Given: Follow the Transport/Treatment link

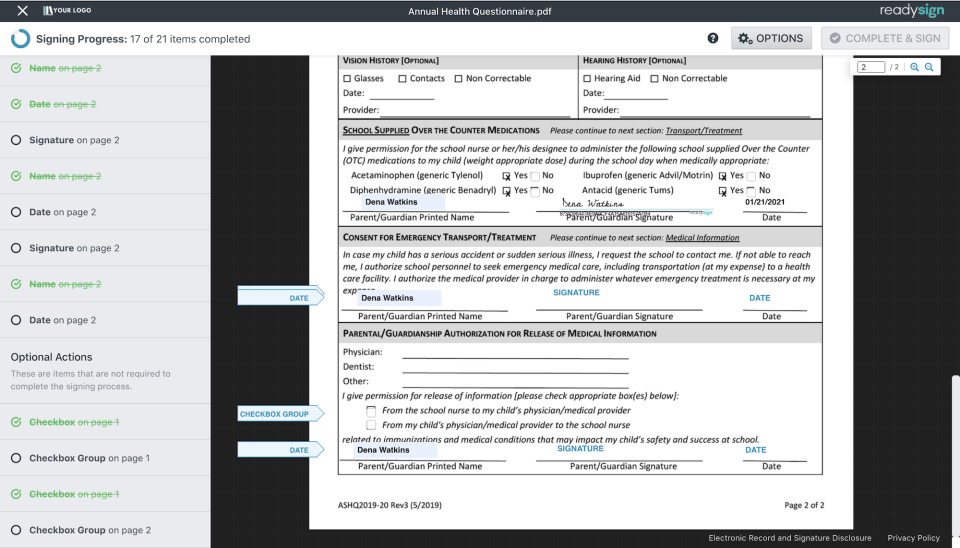Looking at the screenshot, I should [x=703, y=130].
